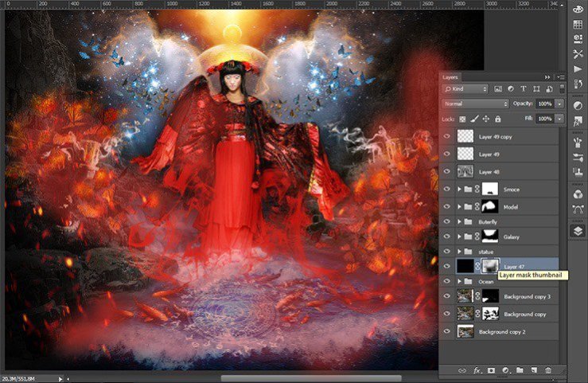Open the Clone Source stamp icon

578,172
